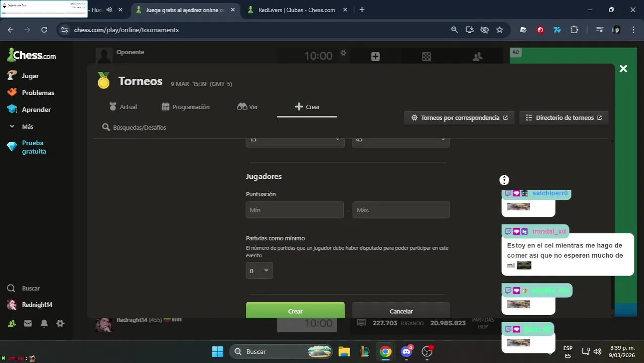The image size is (644, 363).
Task: Click the Chess.com logo
Action: tap(32, 54)
